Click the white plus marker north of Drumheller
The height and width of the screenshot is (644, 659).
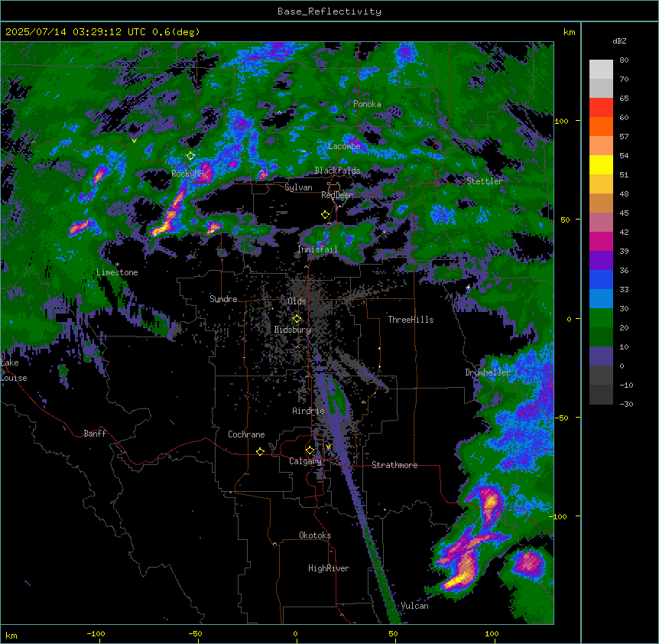coord(468,287)
